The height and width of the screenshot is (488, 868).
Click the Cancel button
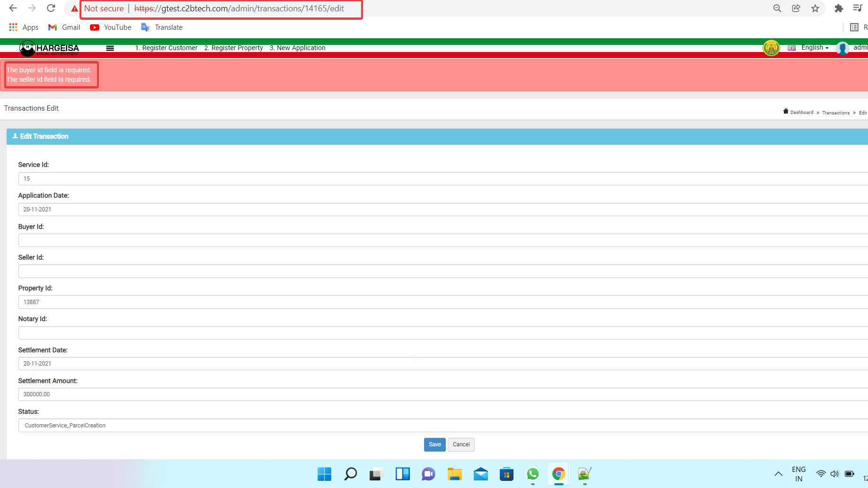coord(461,444)
